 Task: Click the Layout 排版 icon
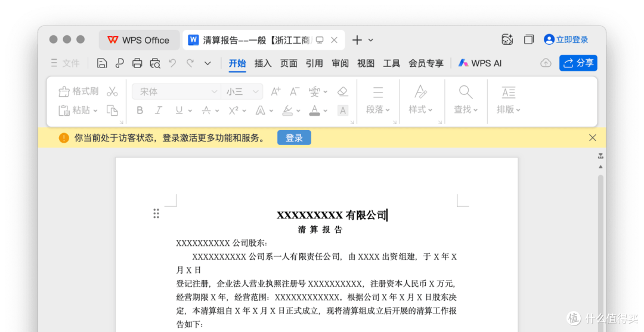[x=509, y=92]
